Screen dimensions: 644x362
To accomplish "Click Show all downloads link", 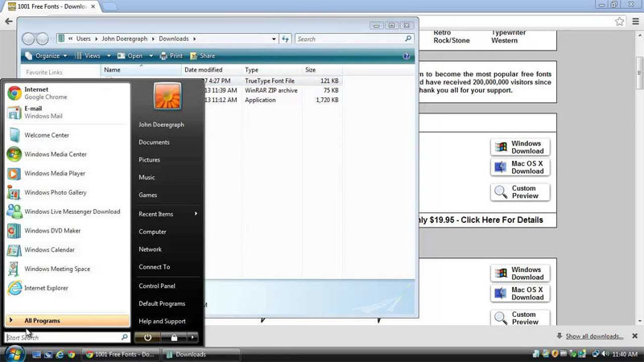I will click(594, 336).
